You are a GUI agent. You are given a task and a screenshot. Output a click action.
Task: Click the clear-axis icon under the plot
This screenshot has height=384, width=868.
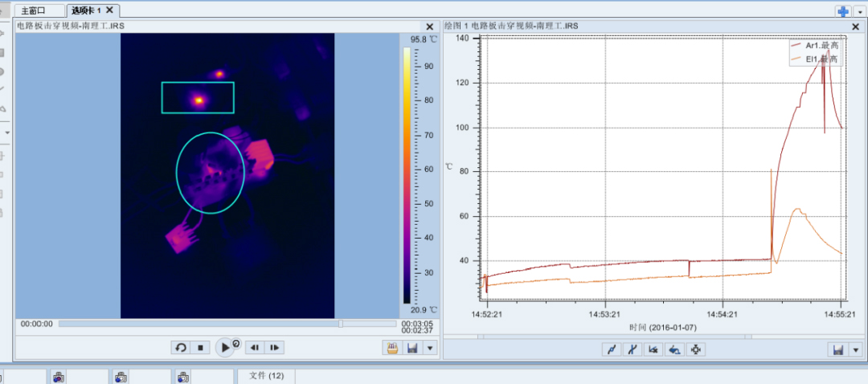tap(653, 349)
